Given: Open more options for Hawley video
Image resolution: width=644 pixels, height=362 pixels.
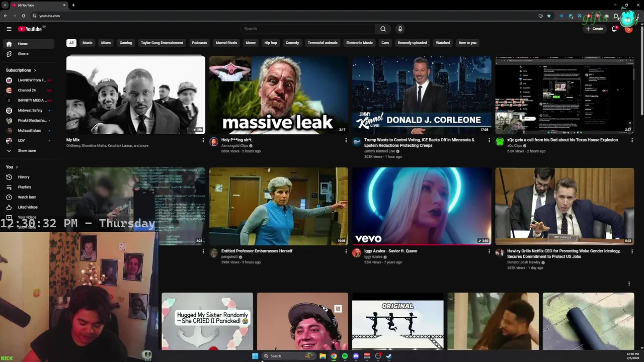Looking at the screenshot, I should click(632, 251).
